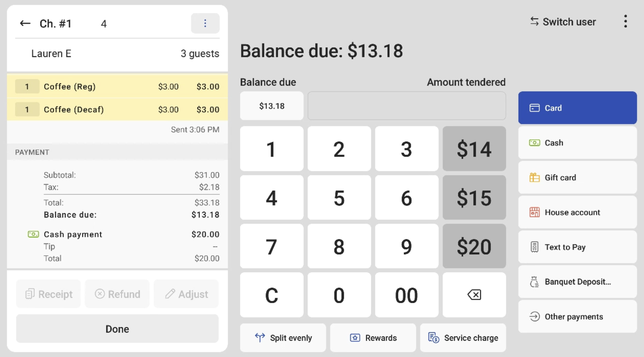The width and height of the screenshot is (644, 357).
Task: Switch payment method to Gift card
Action: [577, 177]
